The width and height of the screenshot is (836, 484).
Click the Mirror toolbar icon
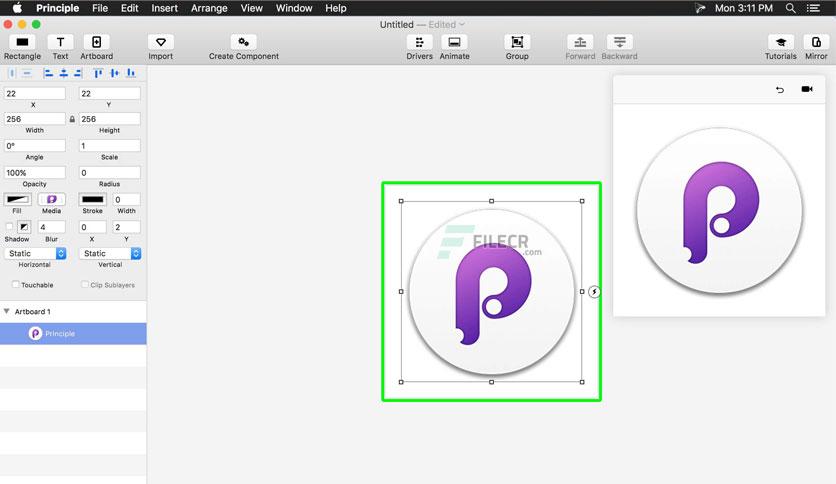pyautogui.click(x=816, y=42)
